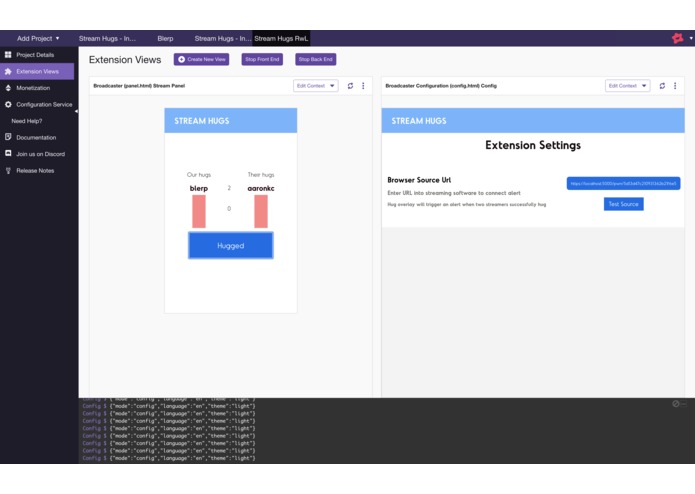
Task: Click the Discord chat icon
Action: tap(8, 153)
